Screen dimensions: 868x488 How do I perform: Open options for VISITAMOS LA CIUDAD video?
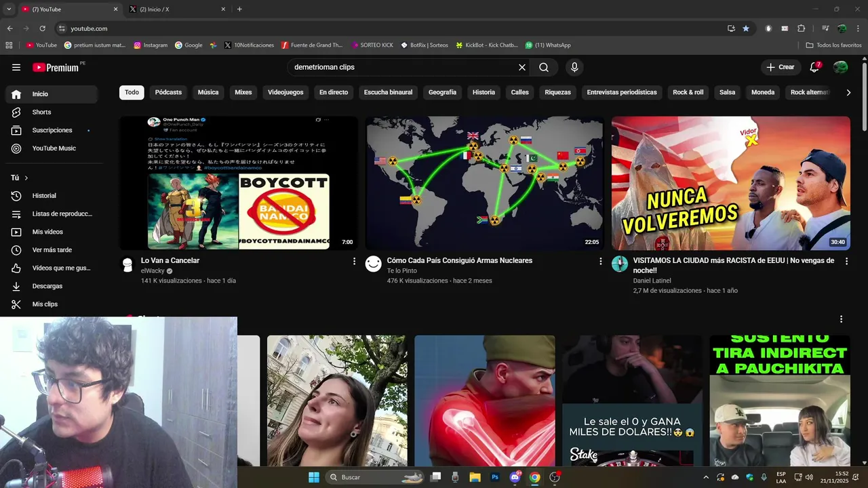pyautogui.click(x=846, y=261)
